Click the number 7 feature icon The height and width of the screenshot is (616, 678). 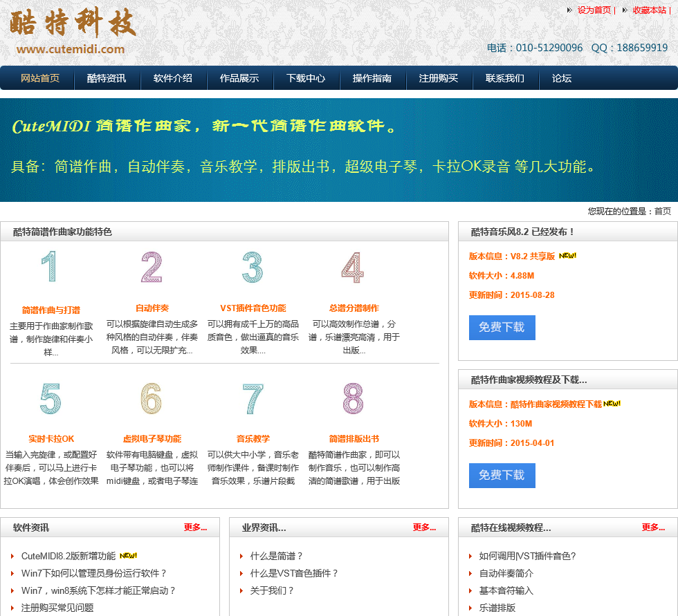tap(253, 398)
